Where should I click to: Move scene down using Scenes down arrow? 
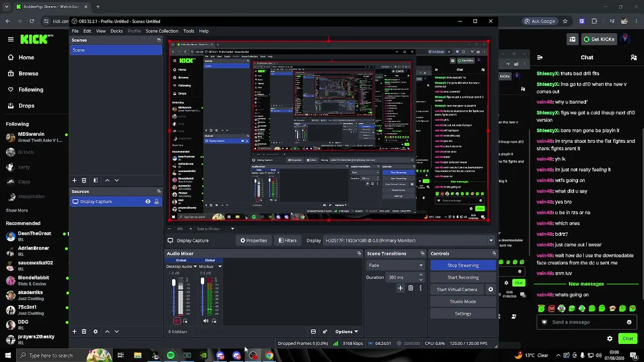tap(117, 180)
